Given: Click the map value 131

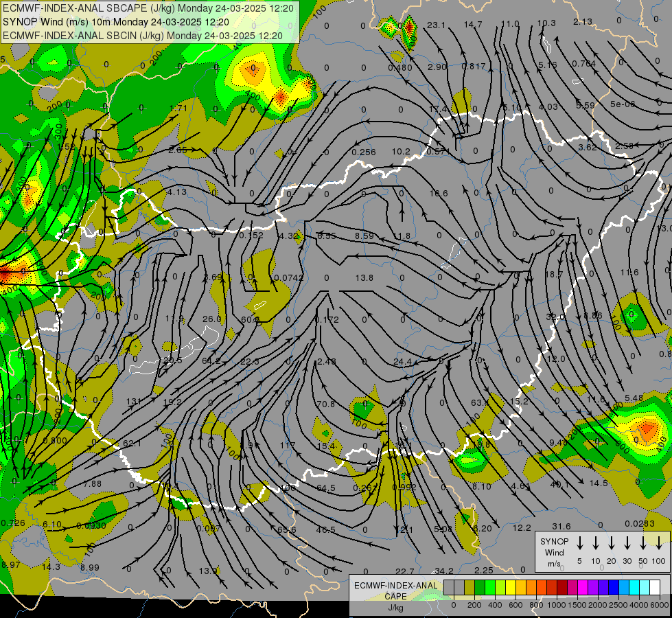Looking at the screenshot, I should click(133, 402).
